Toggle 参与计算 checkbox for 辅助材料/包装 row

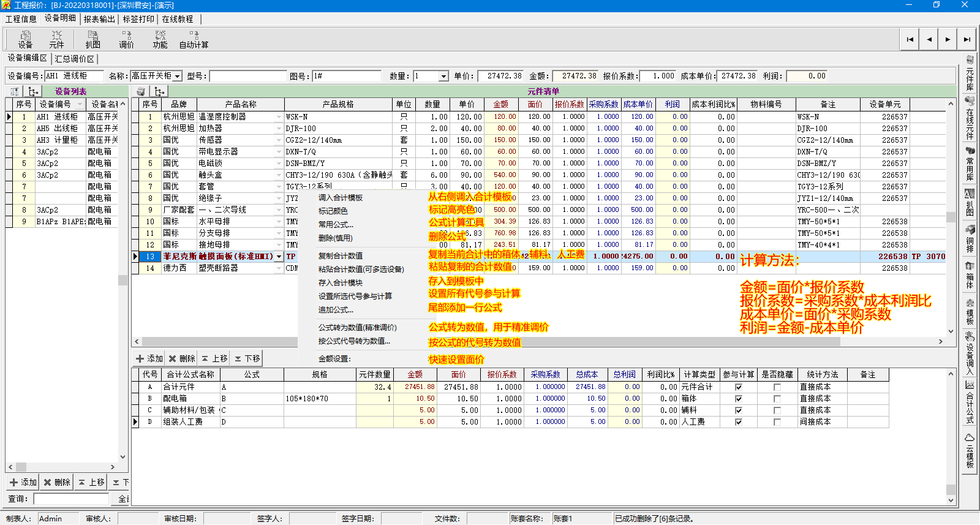click(739, 410)
